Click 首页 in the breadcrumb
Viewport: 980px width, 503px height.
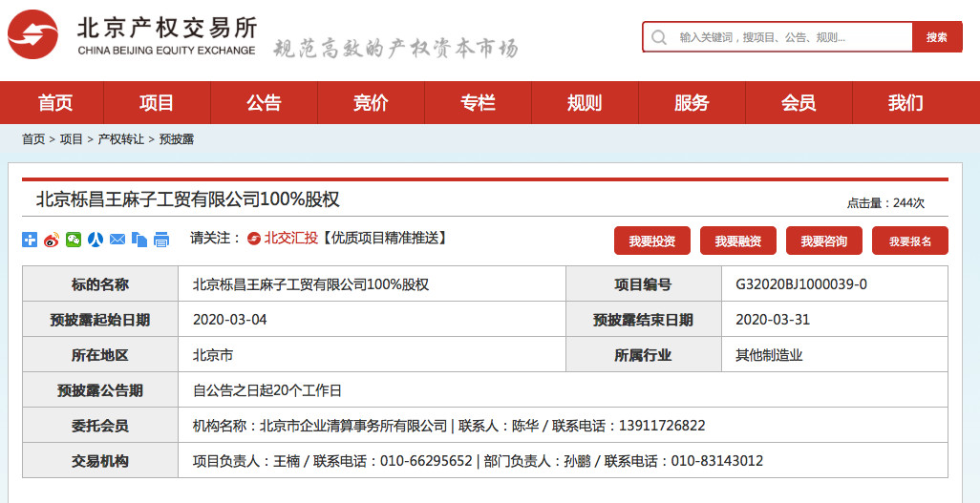(x=33, y=139)
